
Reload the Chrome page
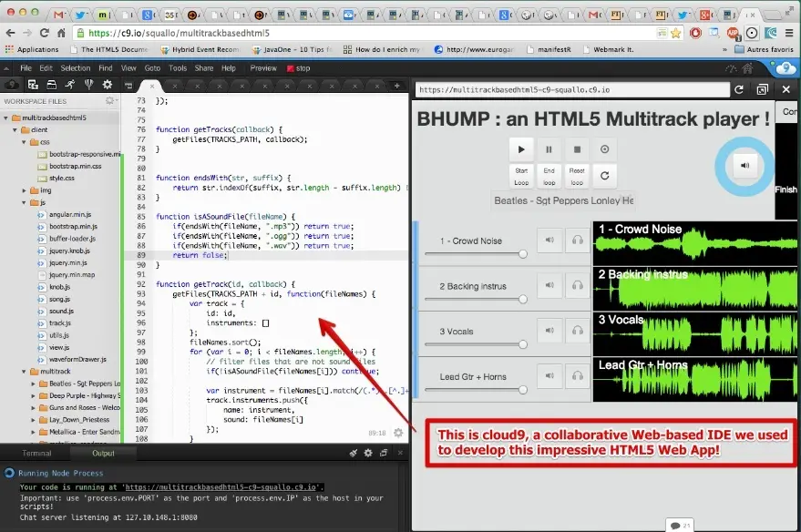coord(45,33)
